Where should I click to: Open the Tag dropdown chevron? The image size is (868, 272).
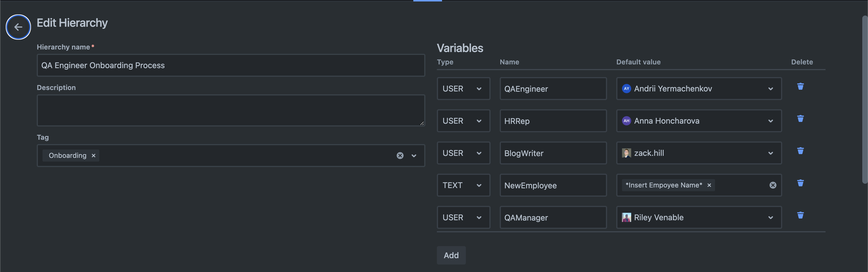[414, 156]
